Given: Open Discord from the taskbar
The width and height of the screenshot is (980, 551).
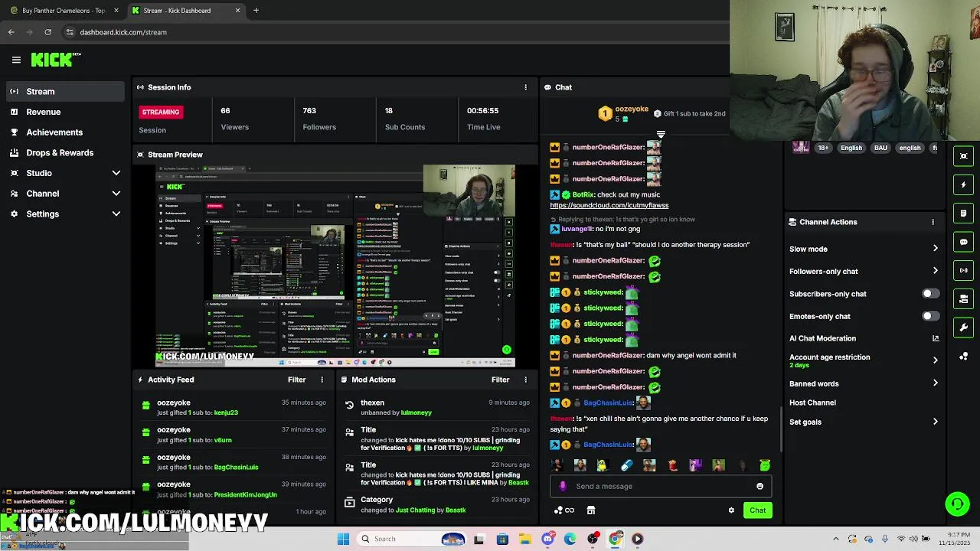Looking at the screenshot, I should click(547, 539).
